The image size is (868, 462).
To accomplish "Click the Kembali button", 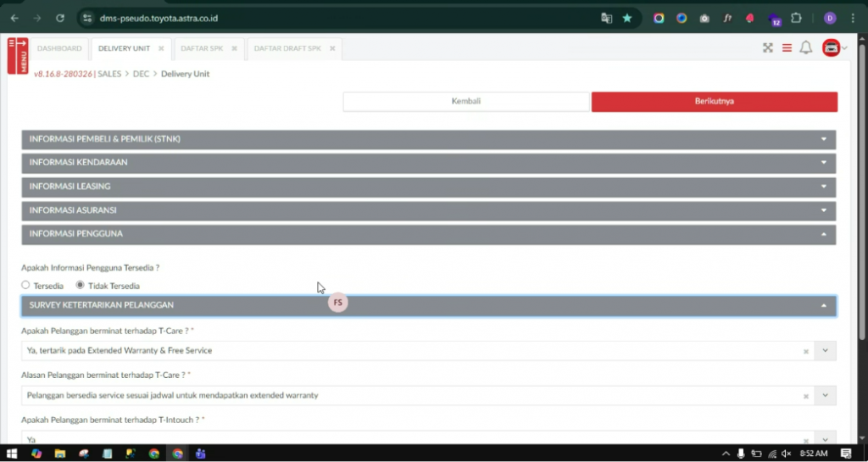I will click(x=465, y=102).
